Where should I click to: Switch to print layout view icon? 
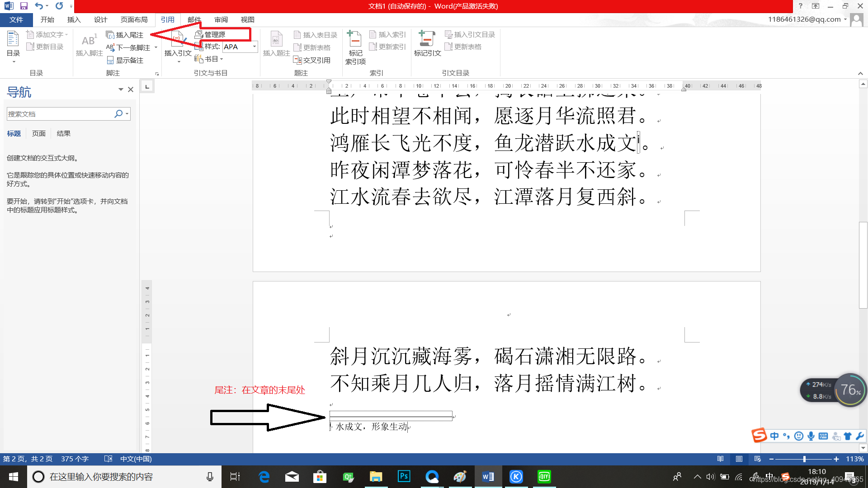tap(739, 459)
